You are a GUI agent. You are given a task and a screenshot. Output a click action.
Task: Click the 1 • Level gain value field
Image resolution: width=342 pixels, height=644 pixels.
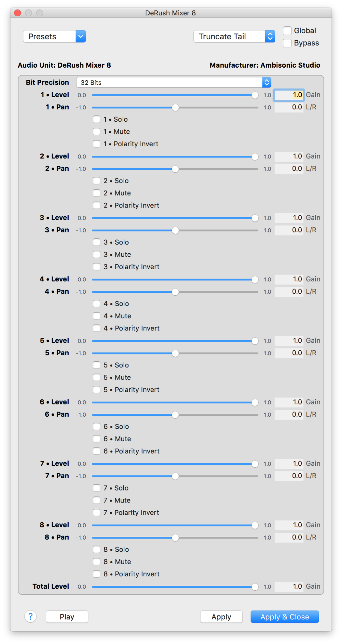[289, 95]
